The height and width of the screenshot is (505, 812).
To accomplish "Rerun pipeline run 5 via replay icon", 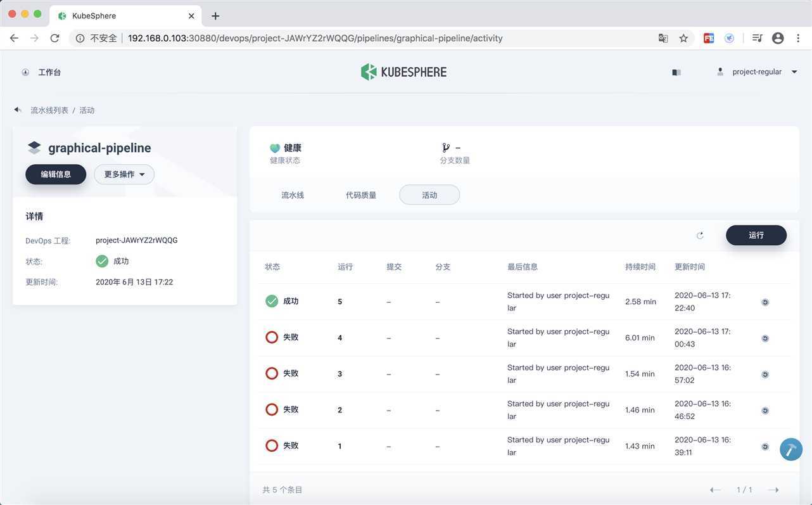I will [x=765, y=302].
